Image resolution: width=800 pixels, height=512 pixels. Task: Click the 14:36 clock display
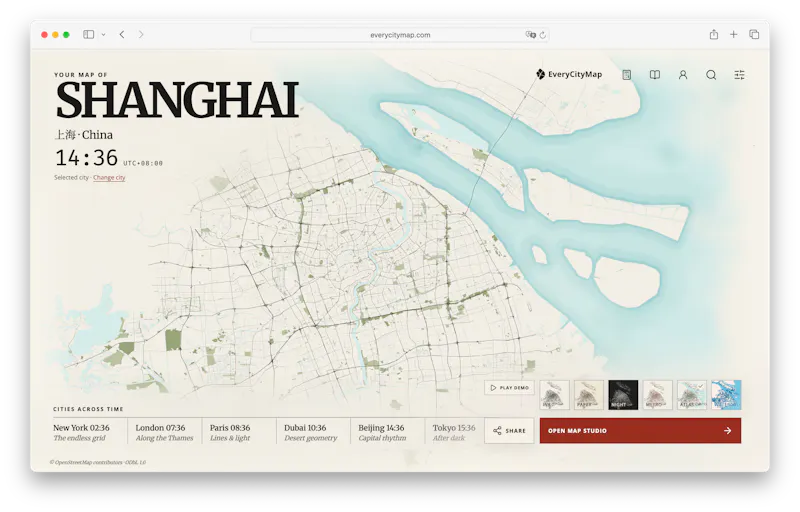[86, 158]
